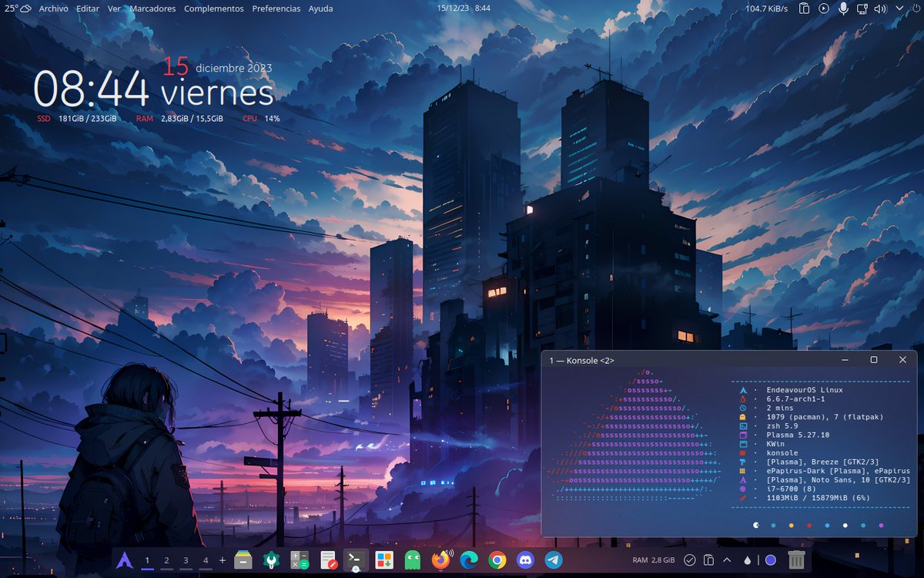Mute the microphone from the top panel
The image size is (924, 578).
tap(844, 8)
